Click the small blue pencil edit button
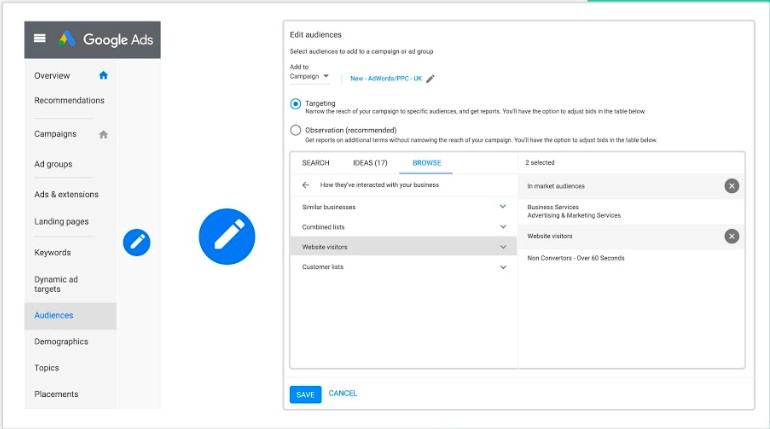770x429 pixels. (136, 242)
